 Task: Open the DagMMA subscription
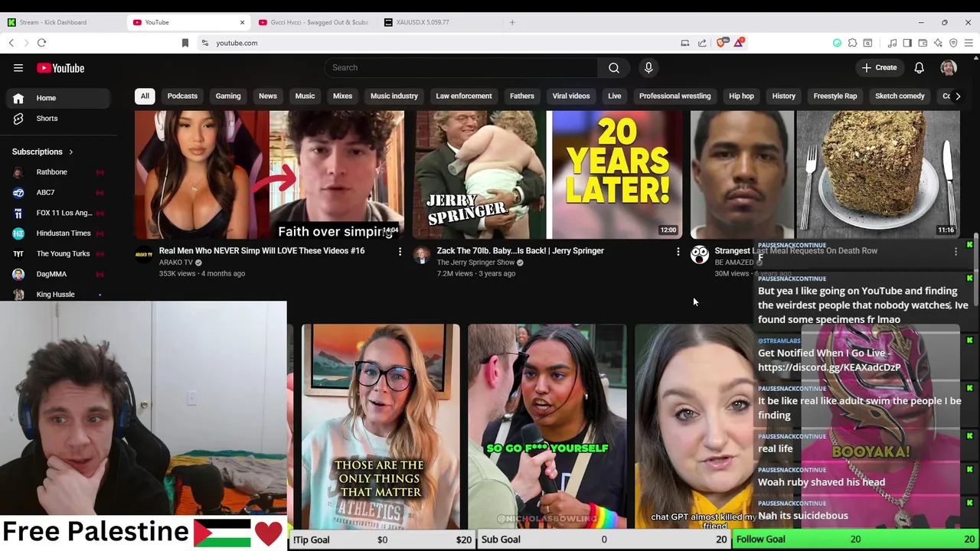pyautogui.click(x=59, y=274)
